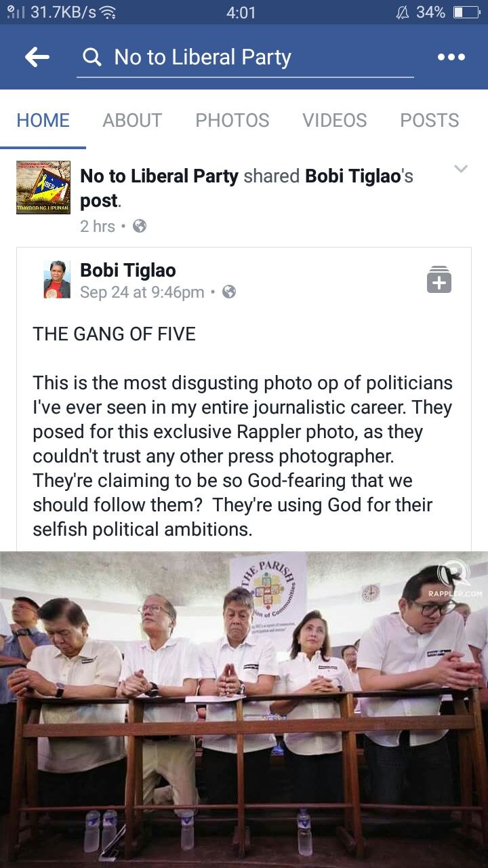Select the HOME tab
Screen dimensions: 488x868
(x=43, y=120)
